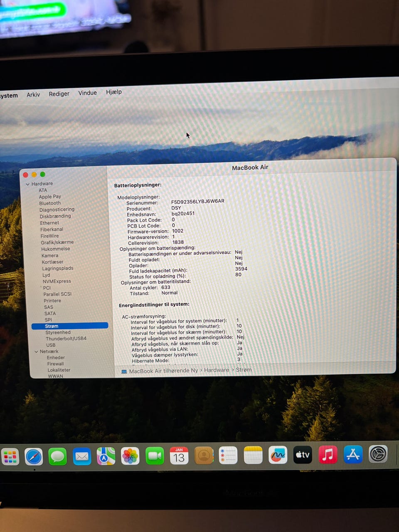Select the highlighted Strøm row

click(x=70, y=326)
